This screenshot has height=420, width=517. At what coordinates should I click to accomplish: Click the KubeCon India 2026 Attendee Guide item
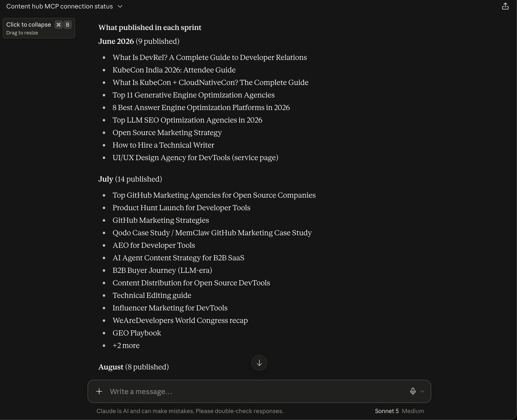[174, 70]
